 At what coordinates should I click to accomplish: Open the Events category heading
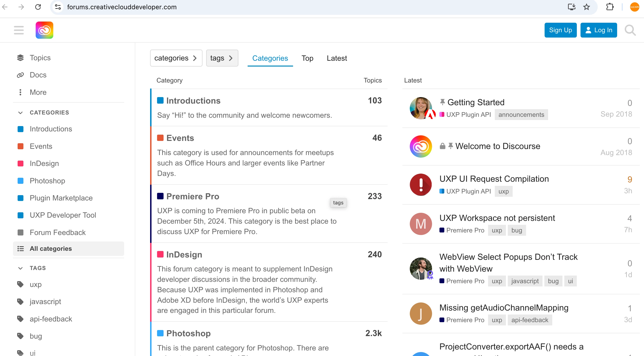(180, 138)
